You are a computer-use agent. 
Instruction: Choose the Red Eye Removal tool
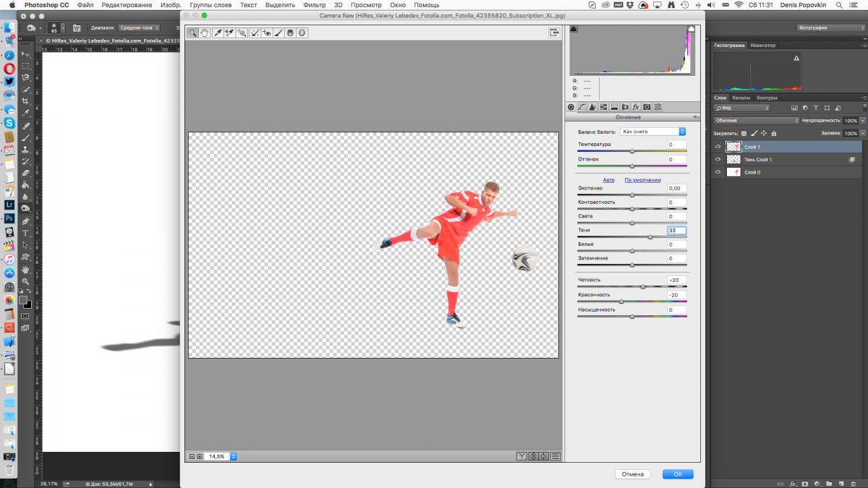[x=267, y=33]
